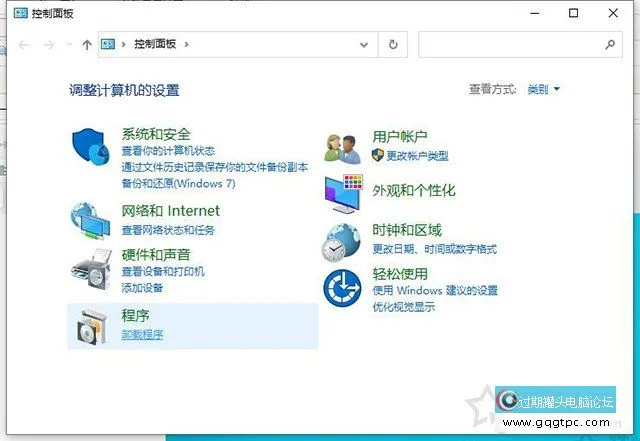Click 查看你的计算机状态 link
640x441 pixels.
[x=168, y=151]
